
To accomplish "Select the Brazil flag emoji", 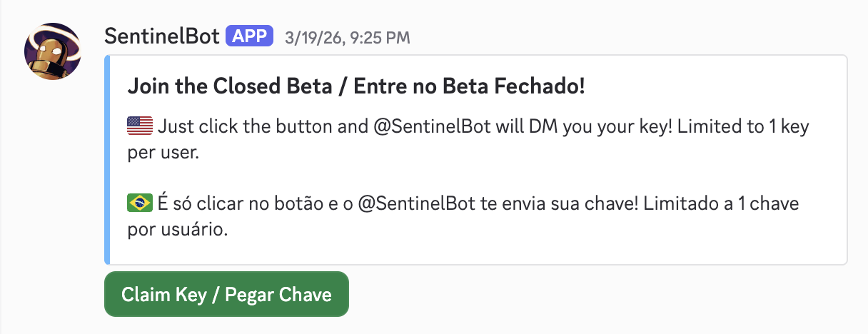I will point(140,204).
